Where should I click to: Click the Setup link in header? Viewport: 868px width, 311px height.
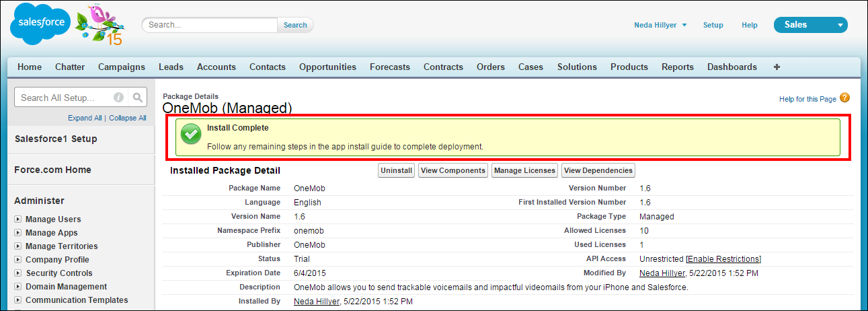coord(713,25)
